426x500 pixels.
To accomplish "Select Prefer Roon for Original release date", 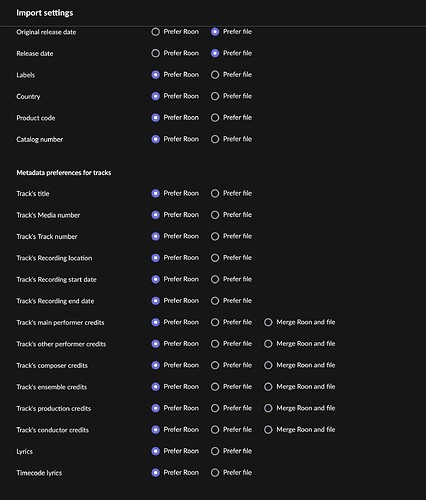I will pyautogui.click(x=155, y=32).
